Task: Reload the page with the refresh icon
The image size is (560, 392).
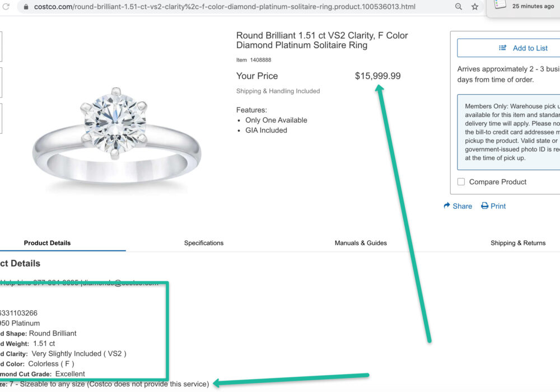Action: 6,7
